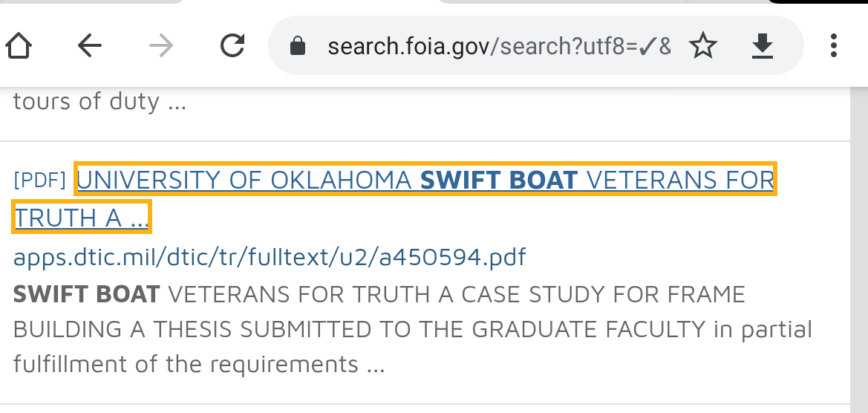Open the University of Oklahoma Swift Boat link
Viewport: 868px width, 413px height.
point(245,180)
